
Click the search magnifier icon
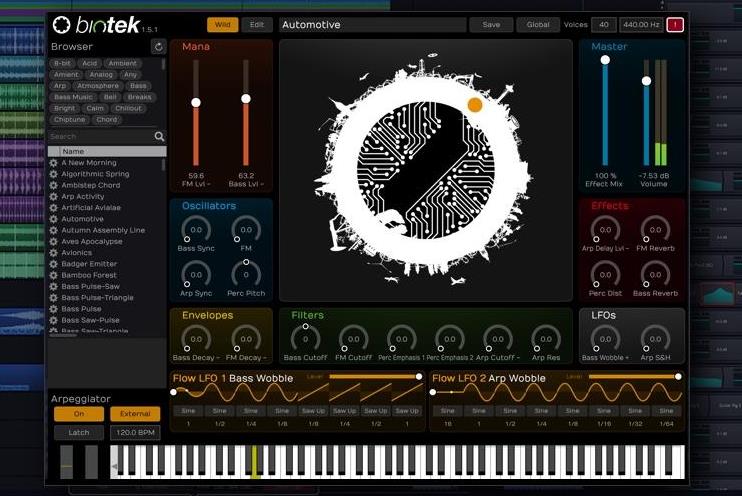(159, 136)
